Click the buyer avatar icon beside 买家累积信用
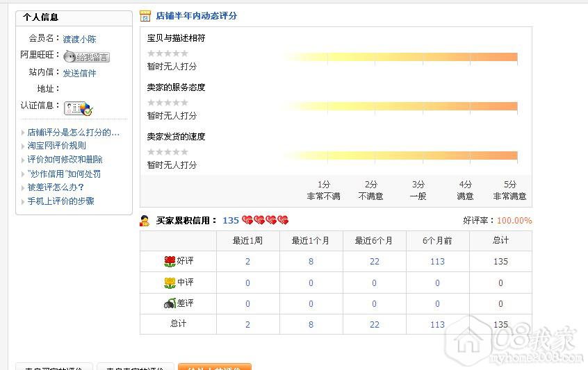588x370 pixels. tap(145, 221)
